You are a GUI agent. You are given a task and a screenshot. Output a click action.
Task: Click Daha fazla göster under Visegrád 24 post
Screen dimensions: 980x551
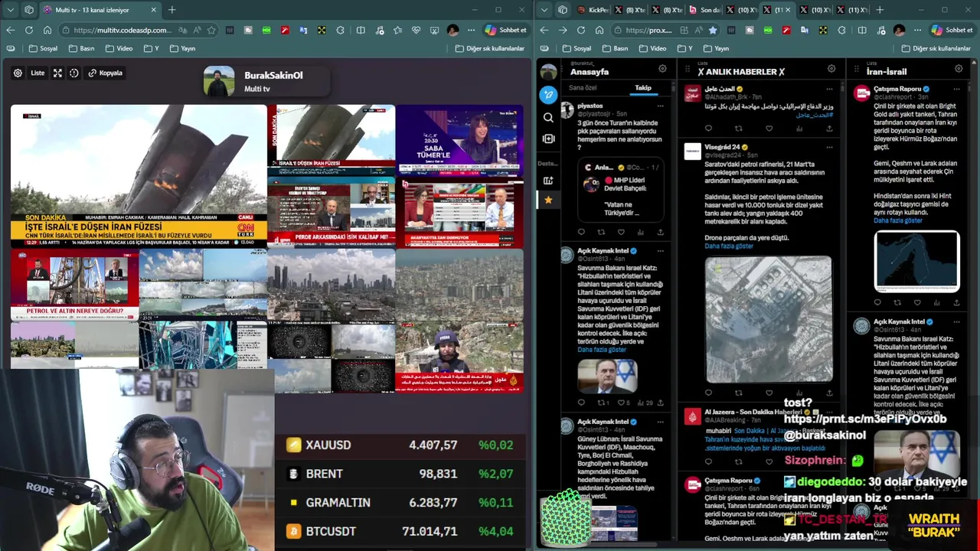pyautogui.click(x=729, y=246)
